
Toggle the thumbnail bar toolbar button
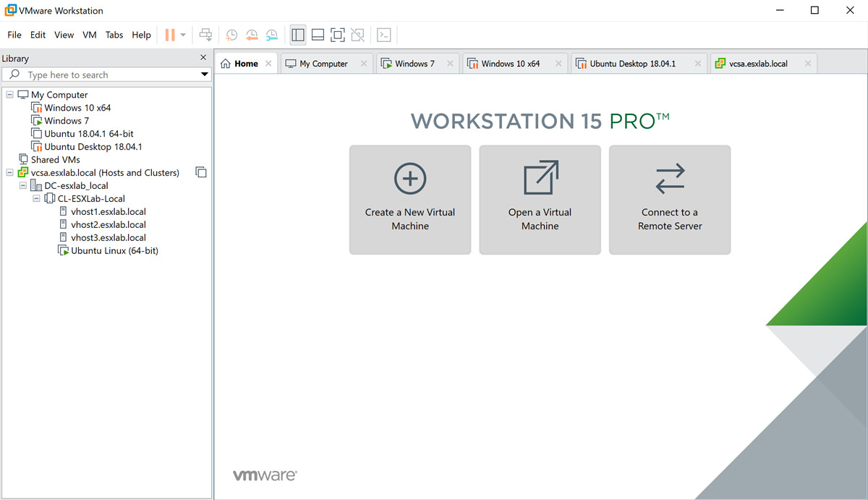click(318, 35)
